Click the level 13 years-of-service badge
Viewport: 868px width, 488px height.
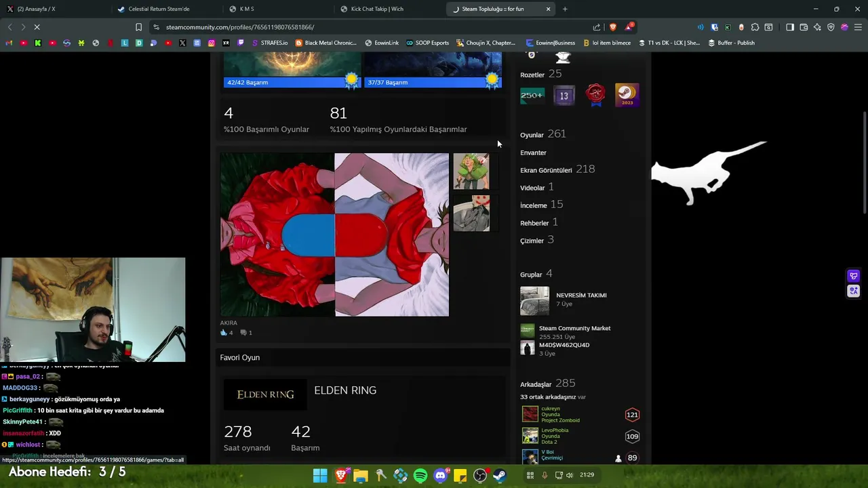click(x=564, y=96)
